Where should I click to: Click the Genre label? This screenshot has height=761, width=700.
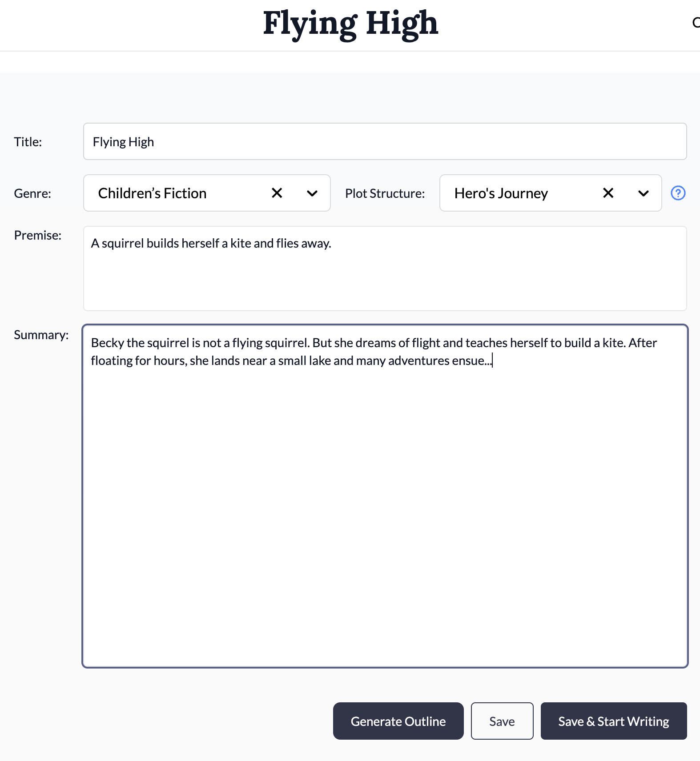click(x=32, y=193)
